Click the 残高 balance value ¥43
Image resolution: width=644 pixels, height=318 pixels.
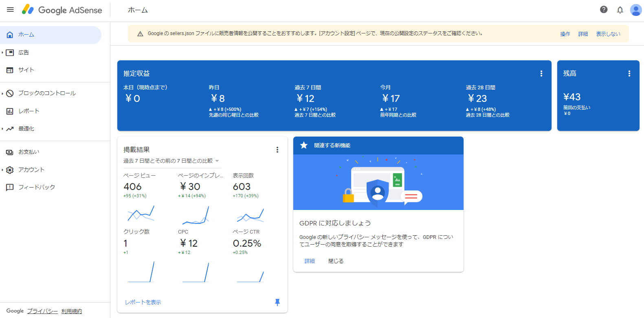572,97
